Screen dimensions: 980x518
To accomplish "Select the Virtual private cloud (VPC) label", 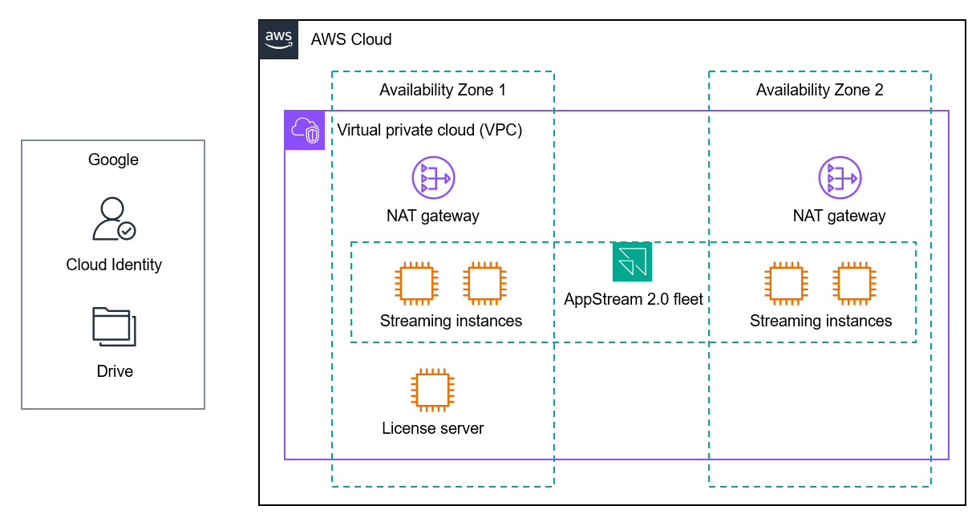I will click(x=430, y=129).
